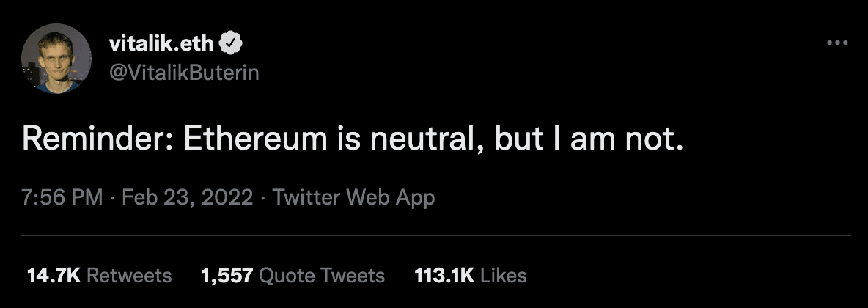Click the 14.7K retweet count number

[53, 276]
